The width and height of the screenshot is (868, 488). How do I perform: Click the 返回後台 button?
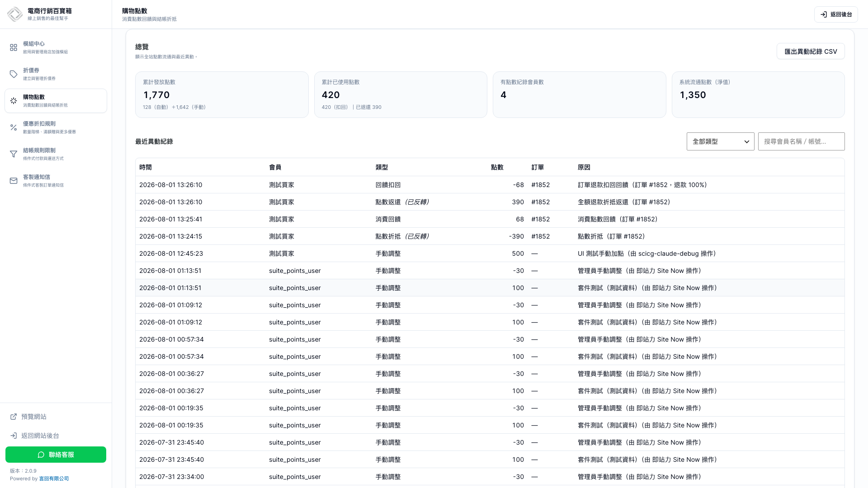tap(836, 14)
